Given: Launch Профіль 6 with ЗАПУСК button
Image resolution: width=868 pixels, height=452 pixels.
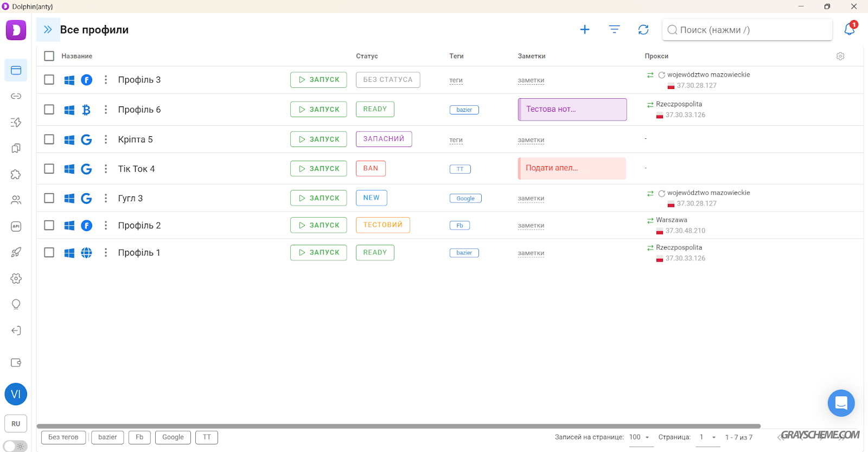Looking at the screenshot, I should pyautogui.click(x=318, y=110).
